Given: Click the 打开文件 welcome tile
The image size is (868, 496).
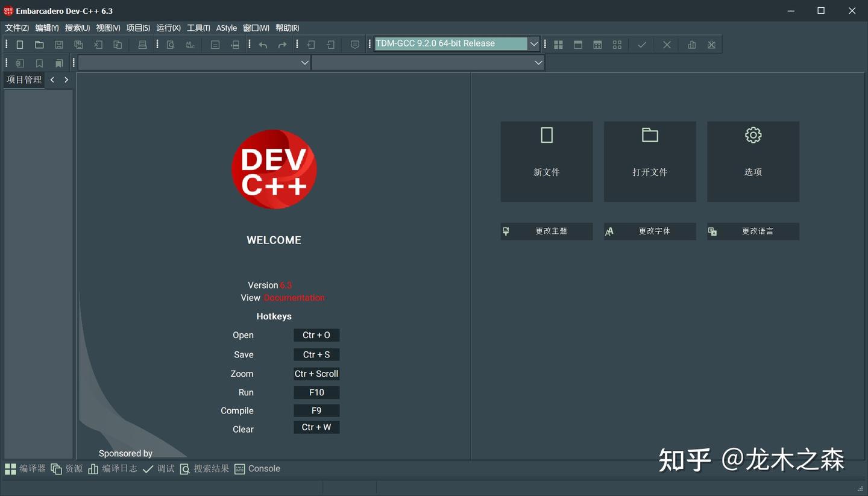Looking at the screenshot, I should (x=649, y=161).
